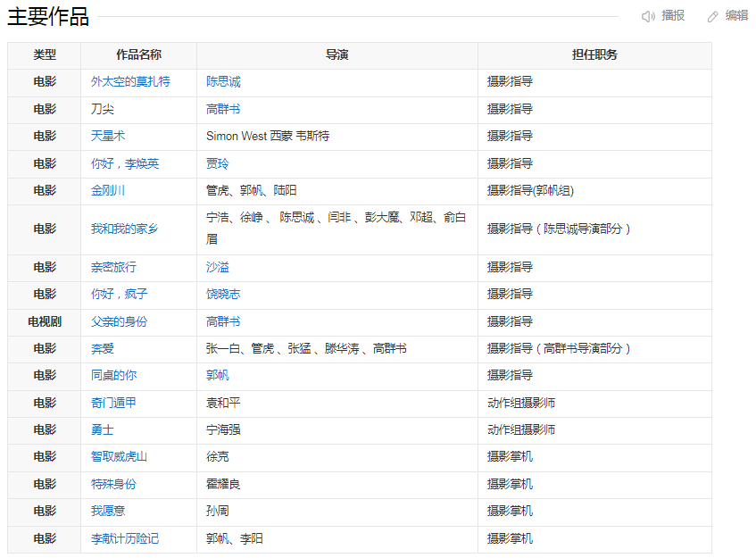This screenshot has width=756, height=558.
Task: Click 电影 type cell in 金刚川 row
Action: pos(45,190)
